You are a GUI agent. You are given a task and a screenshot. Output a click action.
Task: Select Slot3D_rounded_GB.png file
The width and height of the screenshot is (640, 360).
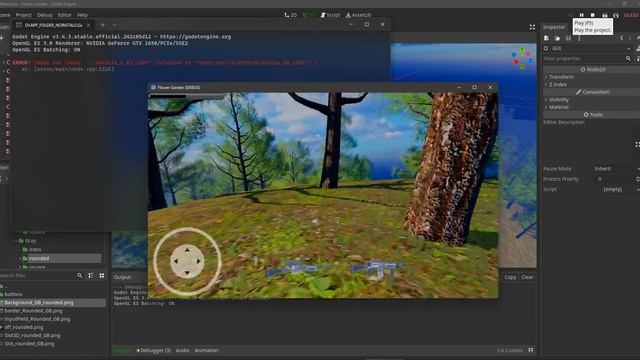click(32, 336)
